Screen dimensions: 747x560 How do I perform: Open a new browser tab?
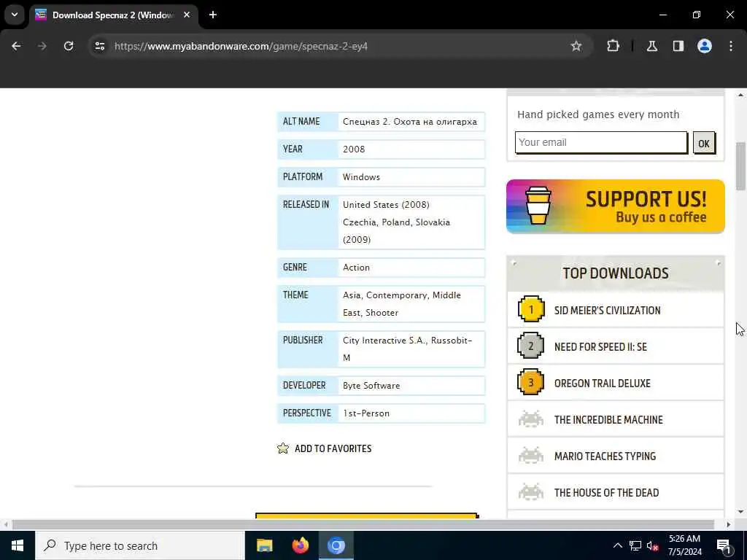tap(213, 15)
